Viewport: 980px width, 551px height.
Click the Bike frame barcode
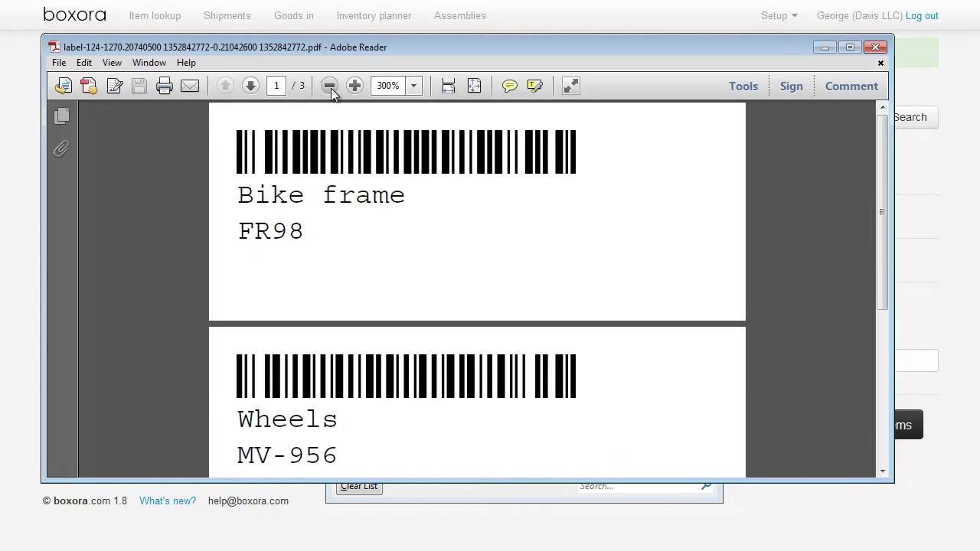406,152
